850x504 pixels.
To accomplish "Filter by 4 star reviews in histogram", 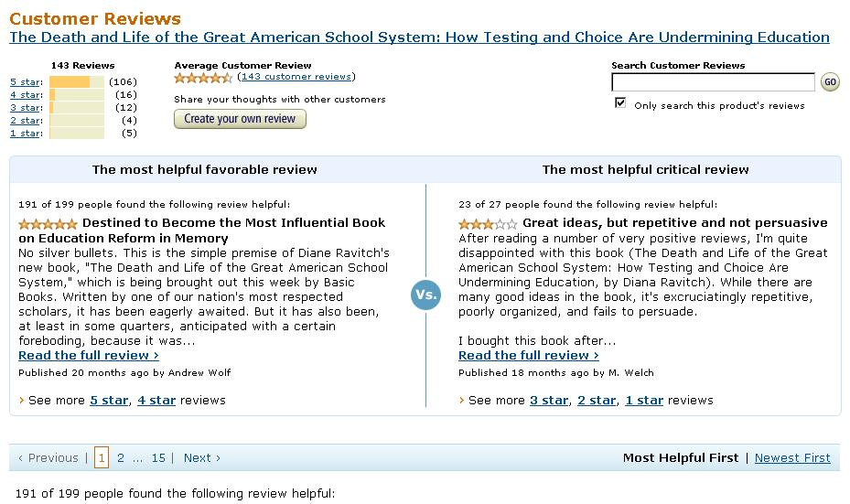I will tap(25, 95).
